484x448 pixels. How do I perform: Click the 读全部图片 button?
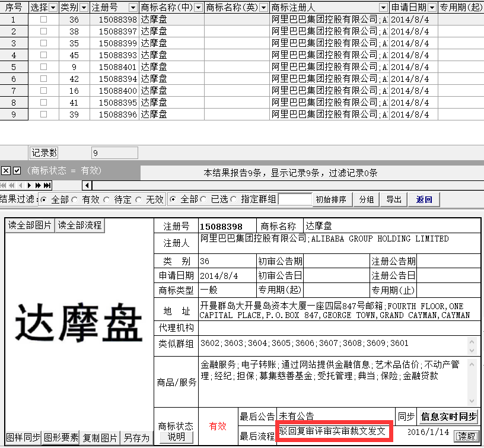pos(30,225)
